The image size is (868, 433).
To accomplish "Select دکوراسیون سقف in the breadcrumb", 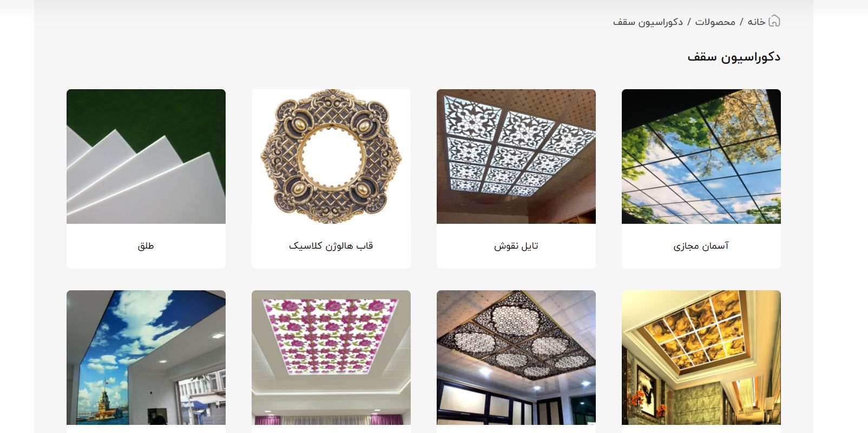I will (x=648, y=22).
